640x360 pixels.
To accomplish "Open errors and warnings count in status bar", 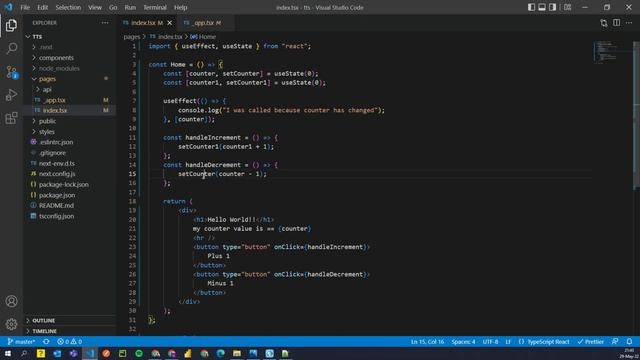I will click(x=69, y=342).
